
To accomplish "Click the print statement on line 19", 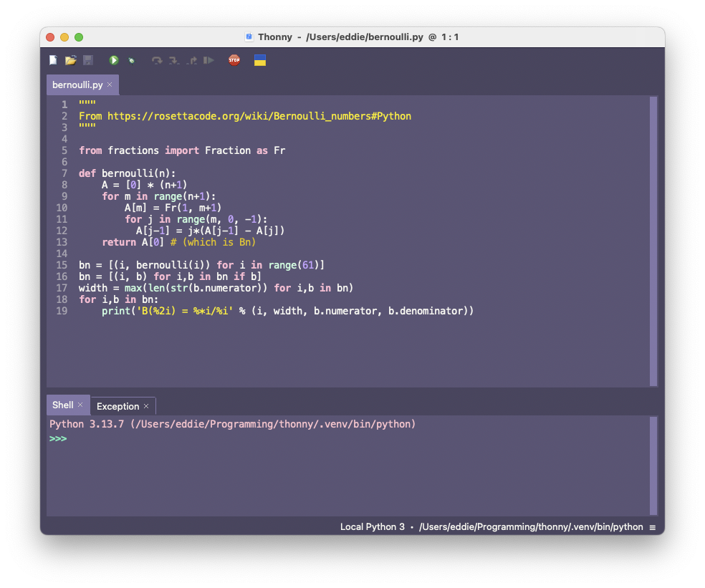I will coord(288,311).
